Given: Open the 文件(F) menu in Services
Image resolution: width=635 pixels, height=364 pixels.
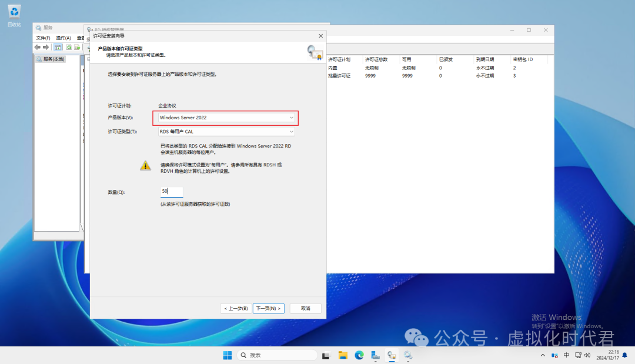Looking at the screenshot, I should pos(44,38).
